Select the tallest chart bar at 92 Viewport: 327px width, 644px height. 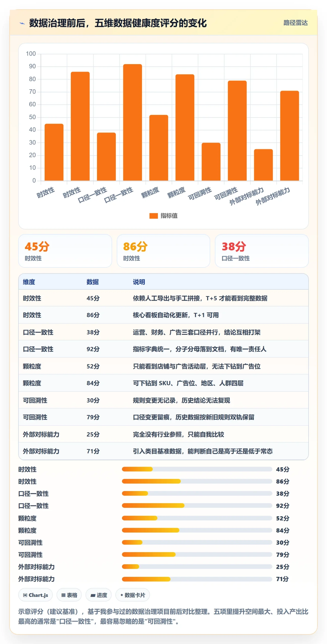coord(133,122)
